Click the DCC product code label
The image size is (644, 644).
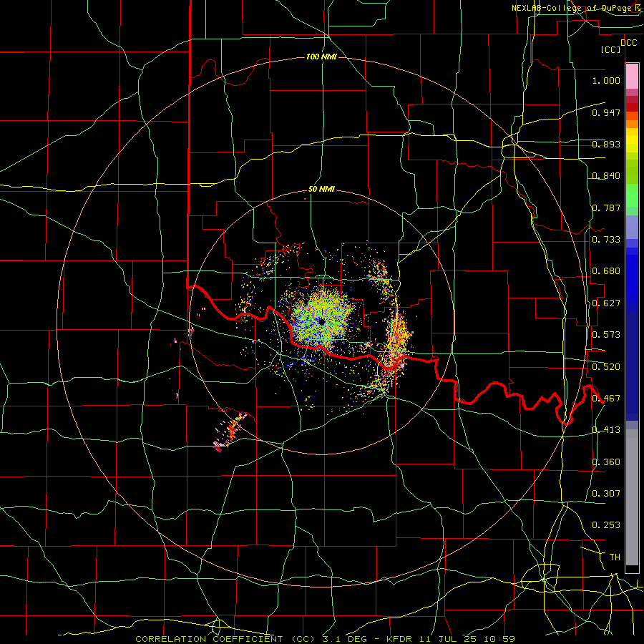[x=628, y=43]
